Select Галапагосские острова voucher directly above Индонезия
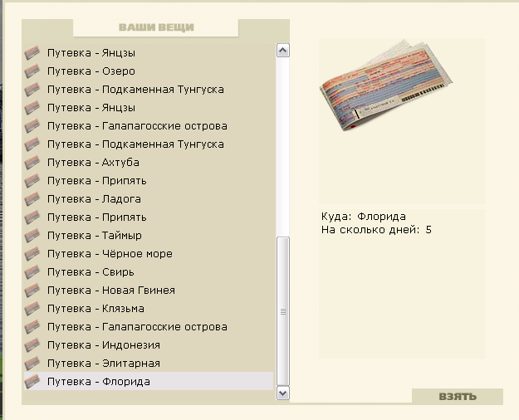This screenshot has width=519, height=420. click(149, 327)
